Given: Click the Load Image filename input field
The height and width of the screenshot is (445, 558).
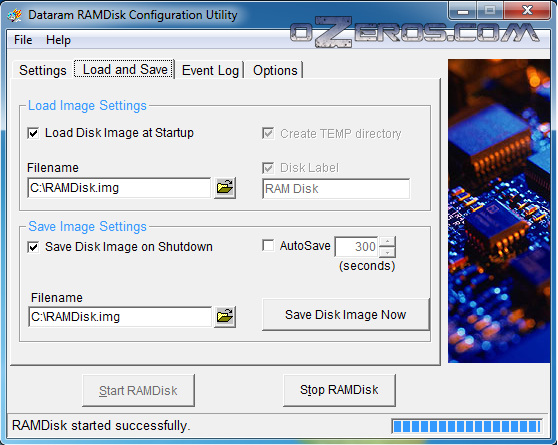Looking at the screenshot, I should (119, 188).
